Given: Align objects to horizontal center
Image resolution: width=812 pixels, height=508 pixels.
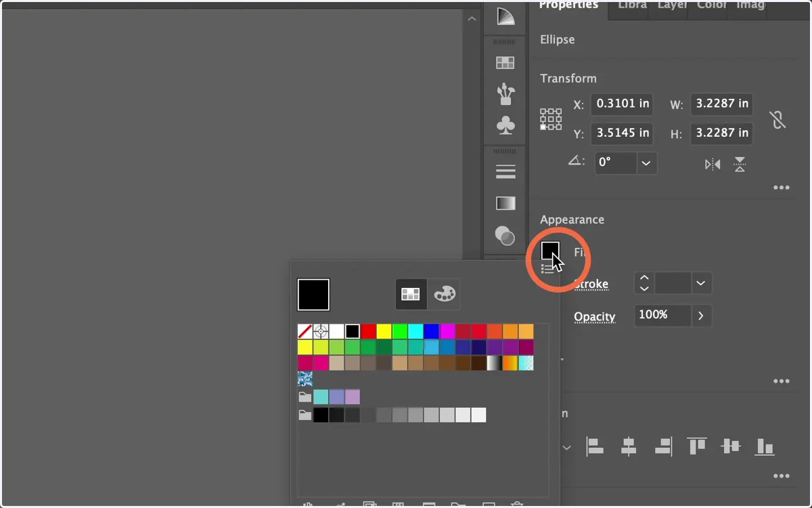Looking at the screenshot, I should tap(629, 446).
